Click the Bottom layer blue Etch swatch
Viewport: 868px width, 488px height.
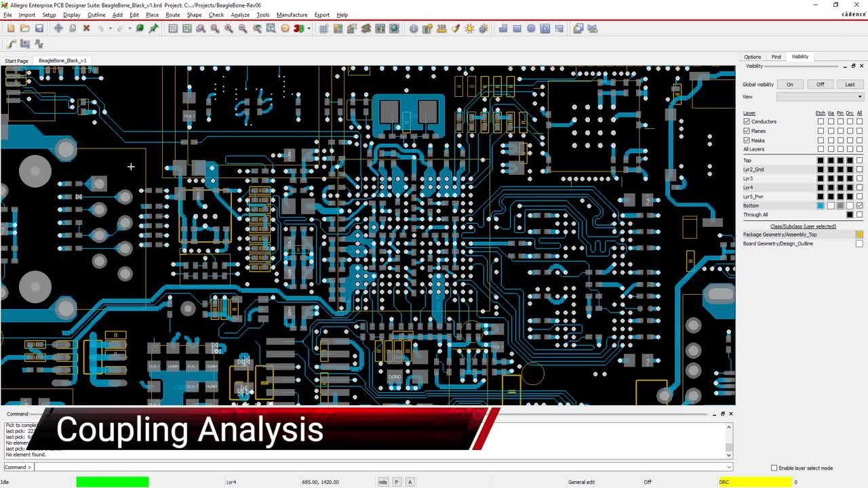[821, 205]
